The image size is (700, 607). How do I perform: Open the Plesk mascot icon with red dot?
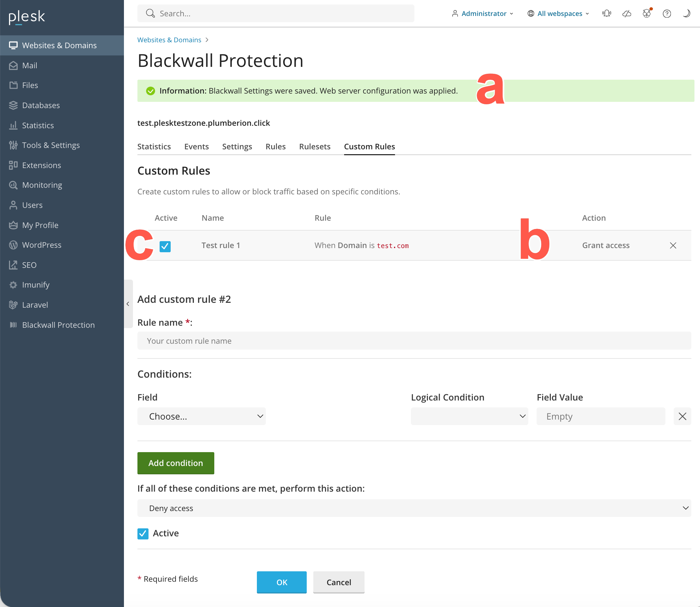[647, 14]
